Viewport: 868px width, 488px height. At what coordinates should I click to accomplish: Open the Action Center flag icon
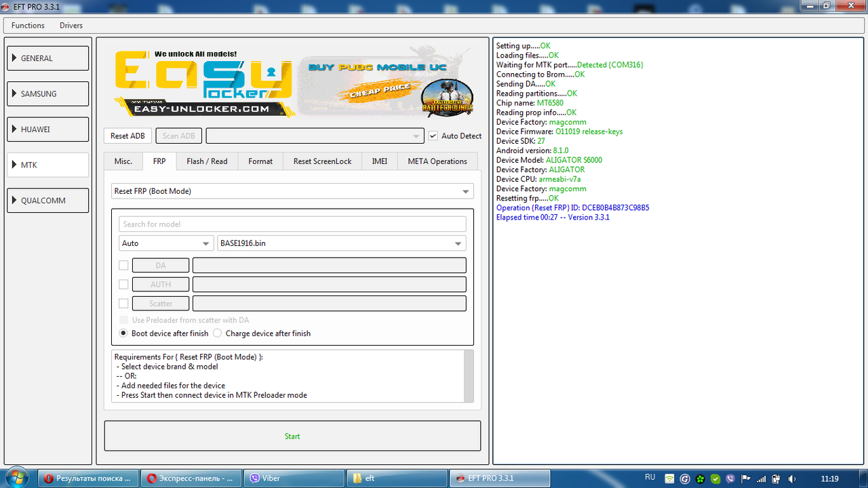[746, 479]
